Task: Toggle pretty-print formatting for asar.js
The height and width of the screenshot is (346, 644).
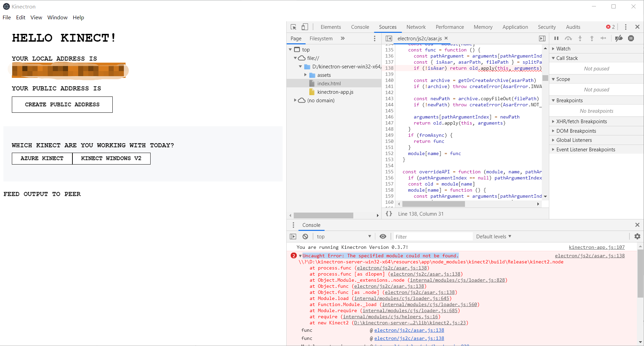Action: (x=389, y=214)
